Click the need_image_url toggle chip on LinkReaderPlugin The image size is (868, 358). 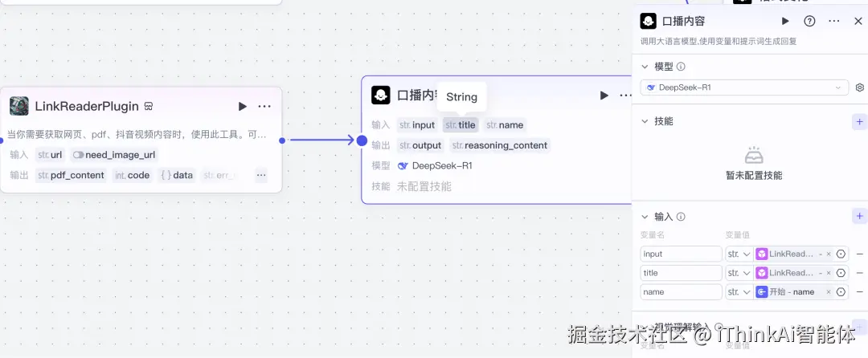coord(115,155)
